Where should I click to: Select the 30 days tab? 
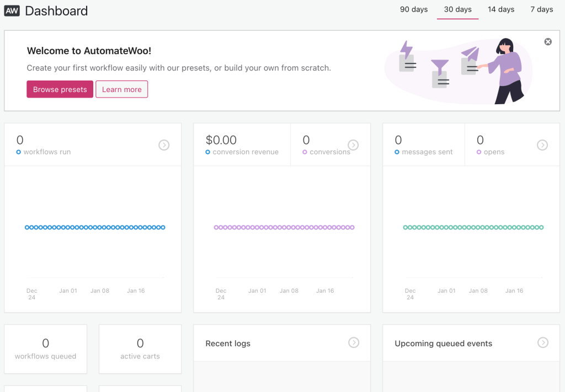(457, 9)
